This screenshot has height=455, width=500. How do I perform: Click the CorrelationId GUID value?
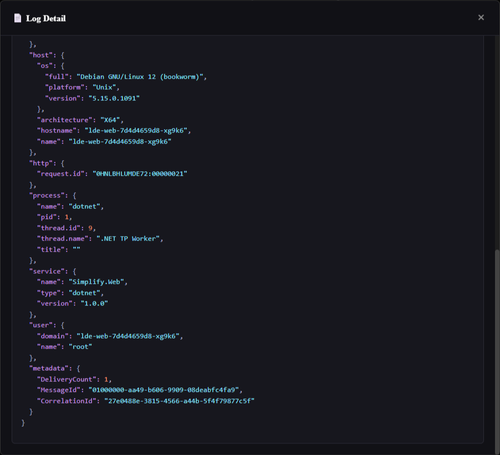click(179, 401)
